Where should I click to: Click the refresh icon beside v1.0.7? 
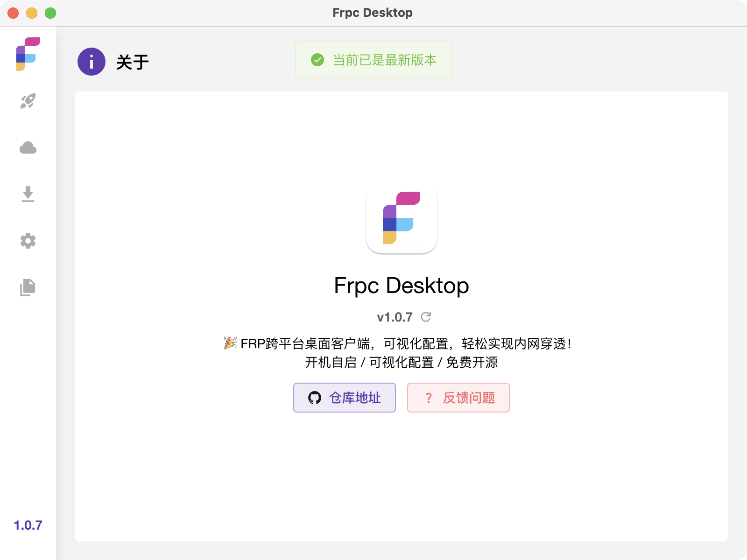(x=426, y=317)
